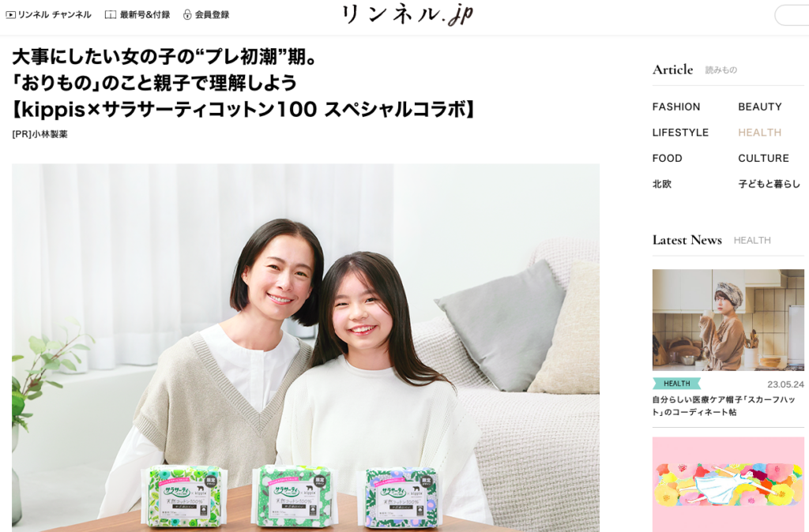Image resolution: width=809 pixels, height=532 pixels.
Task: Open 最新号&付録 link
Action: pos(145,15)
